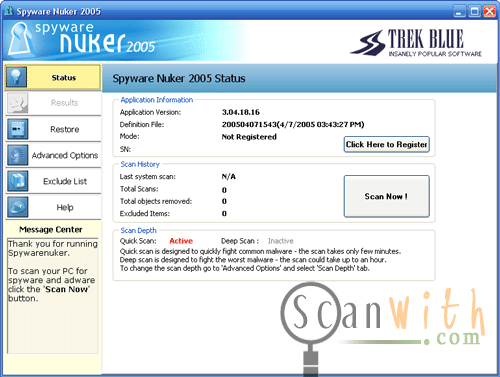Click the Trek Blue logo
The width and height of the screenshot is (500, 377).
point(416,43)
